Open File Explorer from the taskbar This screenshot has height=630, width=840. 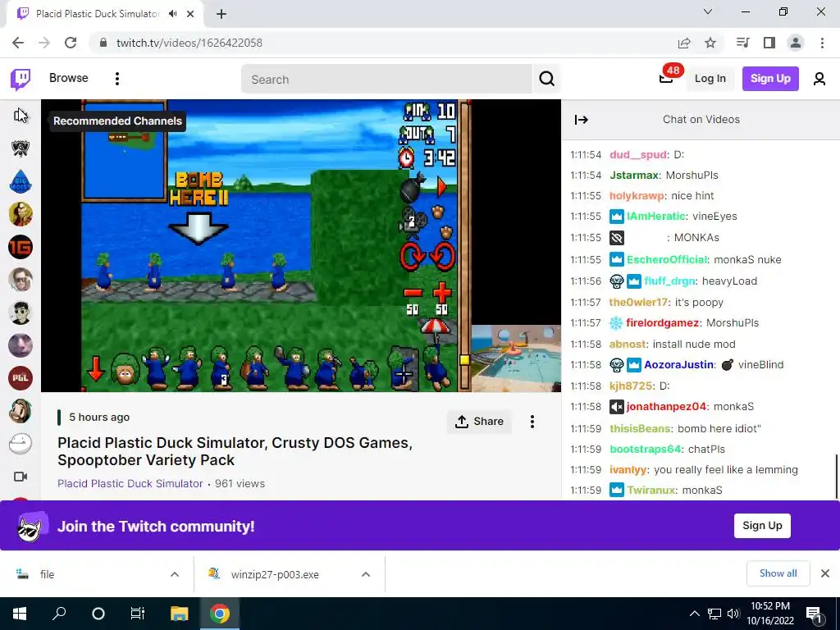pyautogui.click(x=180, y=614)
